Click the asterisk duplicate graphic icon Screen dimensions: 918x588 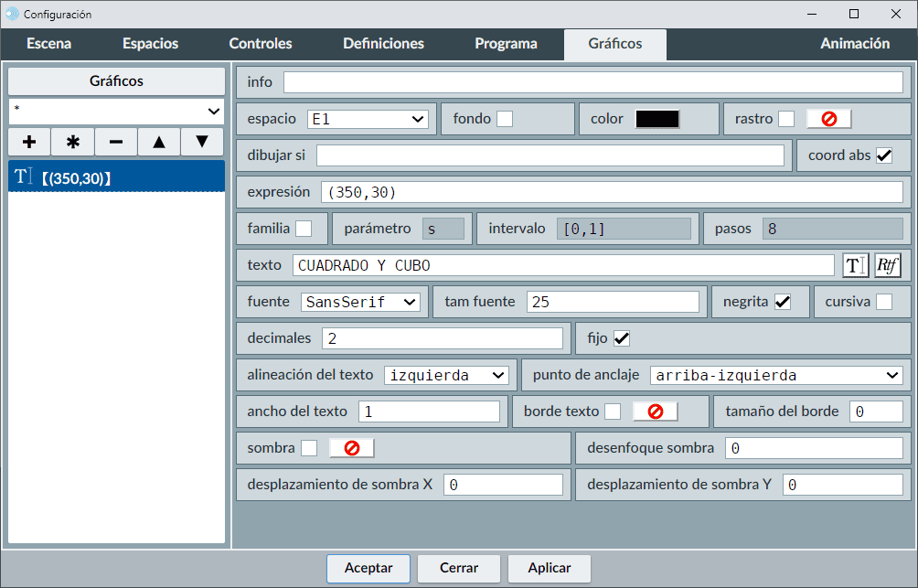click(73, 142)
